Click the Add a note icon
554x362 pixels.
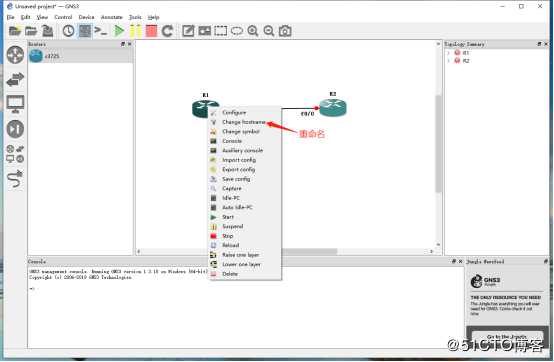(x=188, y=31)
